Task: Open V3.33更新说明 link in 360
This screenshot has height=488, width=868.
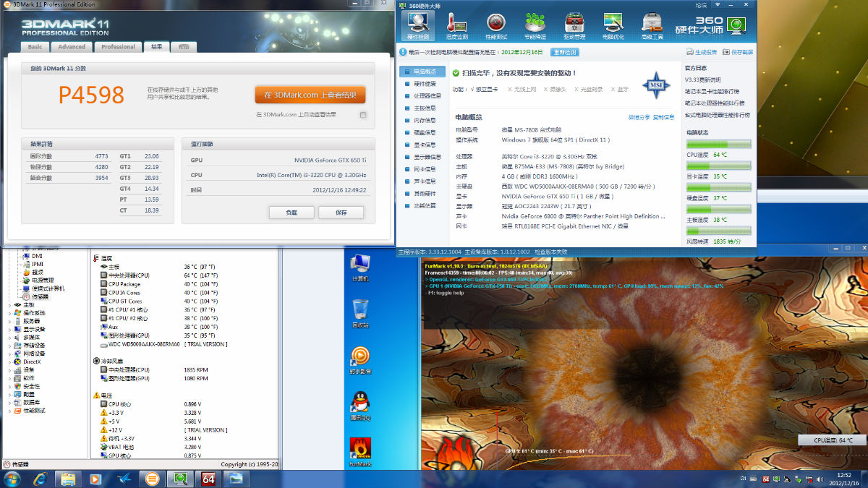Action: [x=704, y=80]
